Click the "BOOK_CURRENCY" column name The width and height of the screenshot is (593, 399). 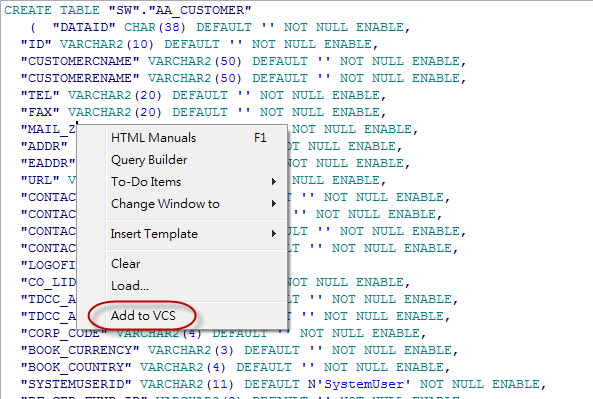(80, 350)
